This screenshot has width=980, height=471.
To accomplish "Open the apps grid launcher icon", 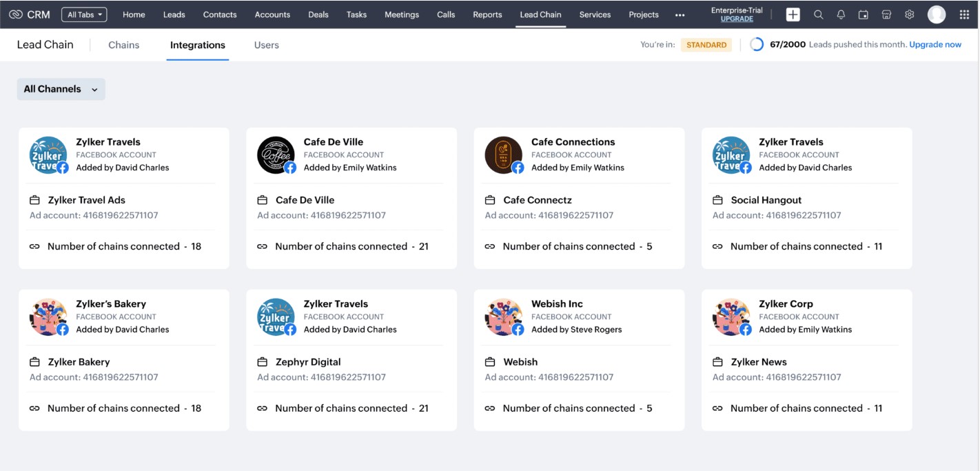I will 964,14.
